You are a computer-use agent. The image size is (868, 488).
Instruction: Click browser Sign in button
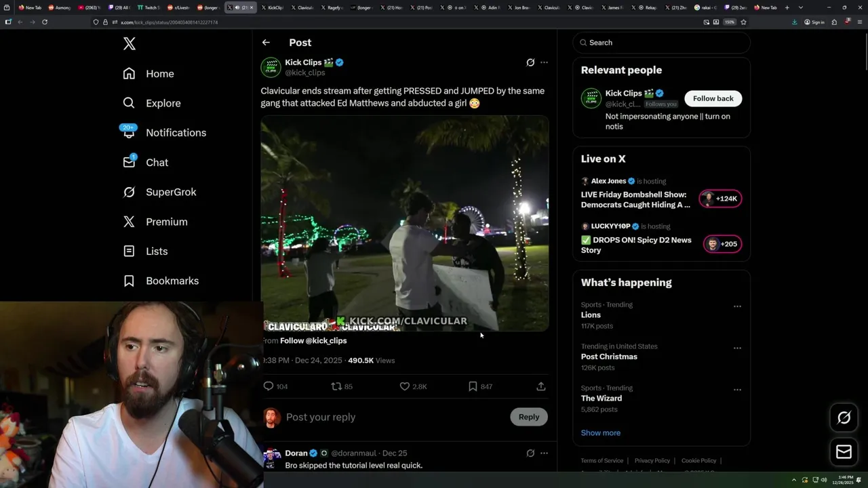click(814, 22)
